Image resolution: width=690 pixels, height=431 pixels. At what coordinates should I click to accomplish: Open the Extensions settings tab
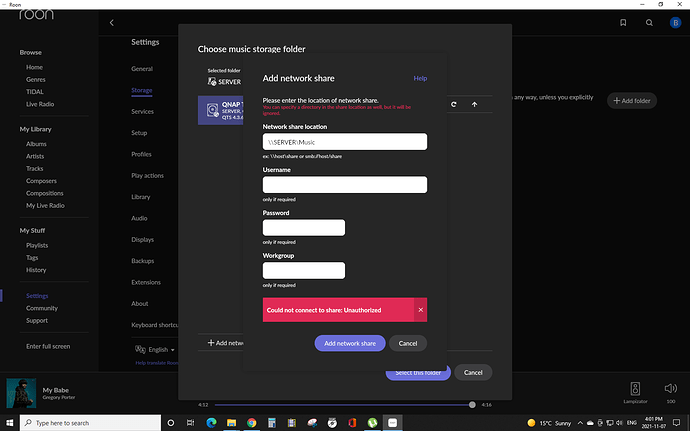pos(146,282)
